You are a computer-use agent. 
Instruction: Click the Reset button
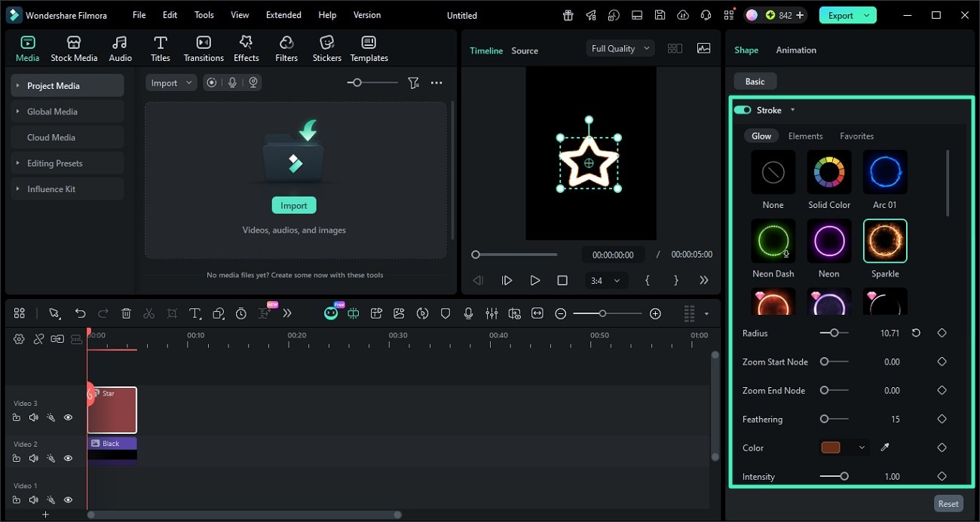pos(948,504)
